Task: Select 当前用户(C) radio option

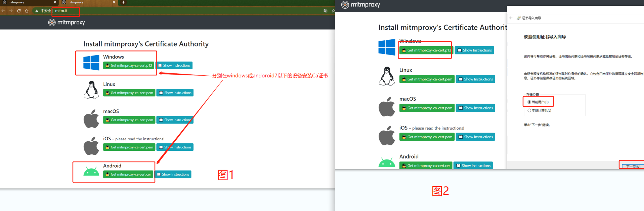Action: point(538,102)
